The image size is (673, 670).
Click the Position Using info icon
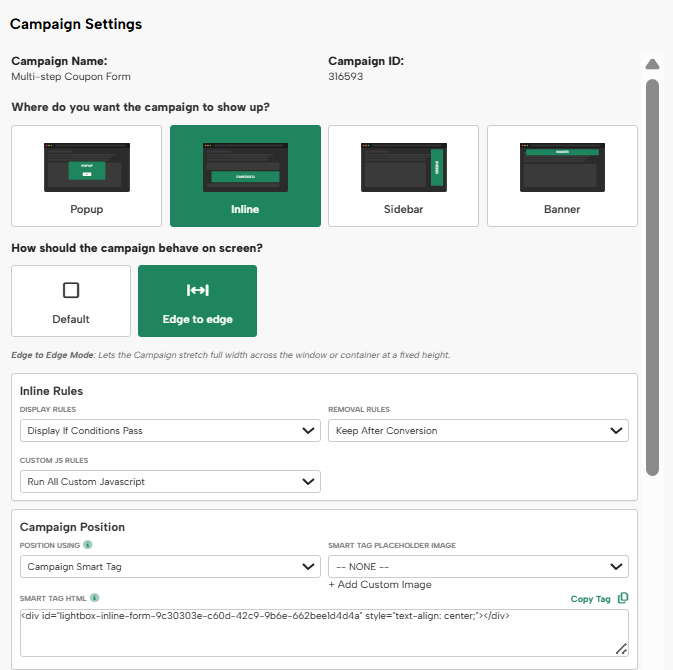pyautogui.click(x=88, y=546)
